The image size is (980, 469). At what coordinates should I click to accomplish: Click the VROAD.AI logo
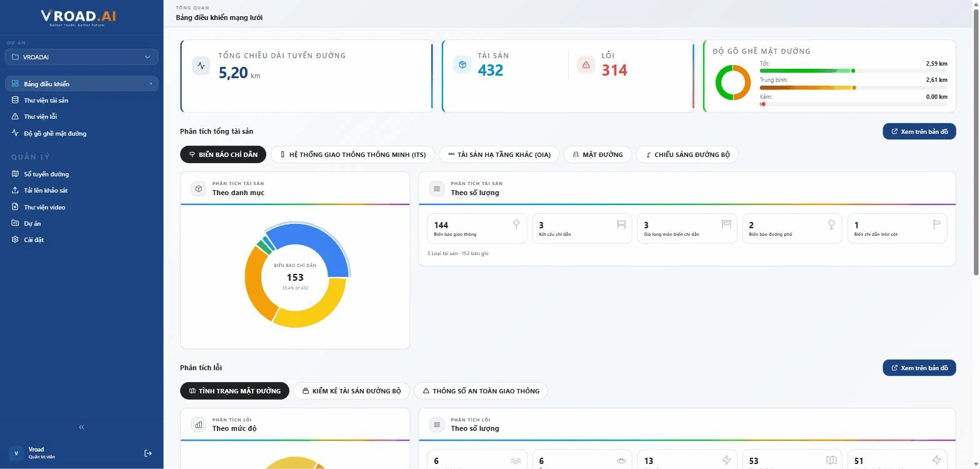tap(79, 18)
